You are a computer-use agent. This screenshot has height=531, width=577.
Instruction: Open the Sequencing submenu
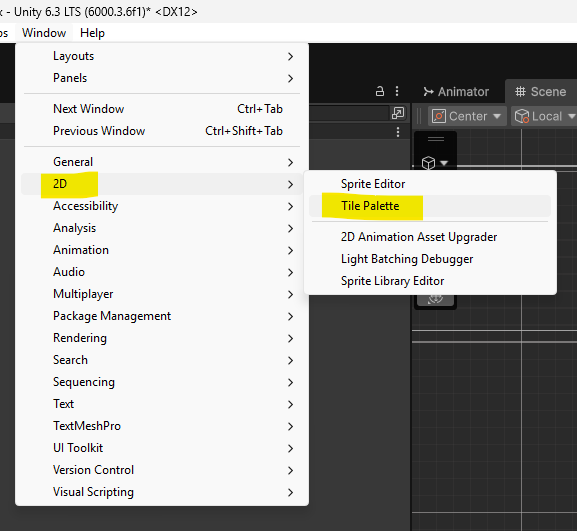tap(162, 382)
